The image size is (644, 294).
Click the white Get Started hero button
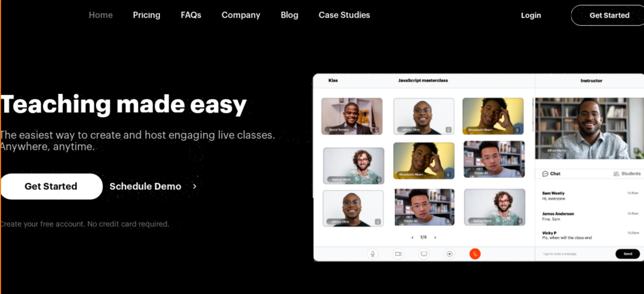pyautogui.click(x=51, y=186)
